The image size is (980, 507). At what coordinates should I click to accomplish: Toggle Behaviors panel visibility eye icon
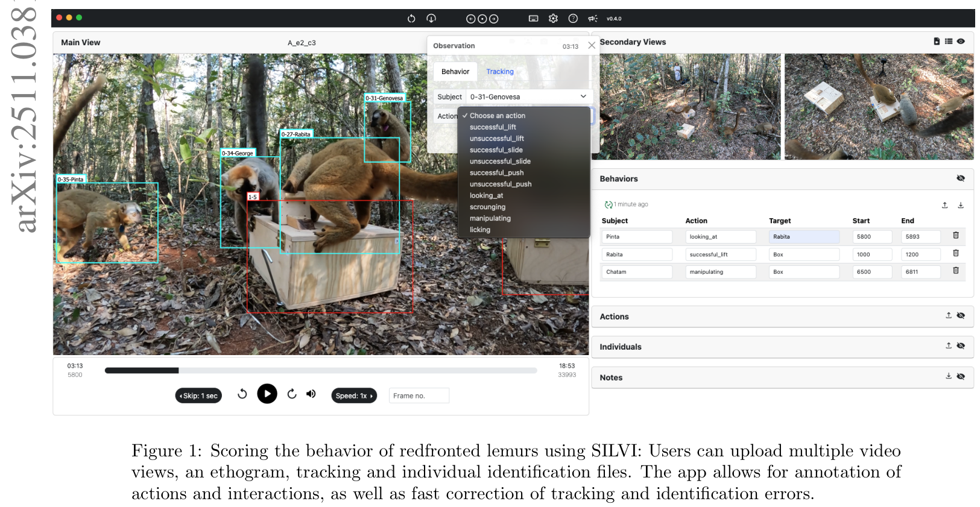coord(961,178)
